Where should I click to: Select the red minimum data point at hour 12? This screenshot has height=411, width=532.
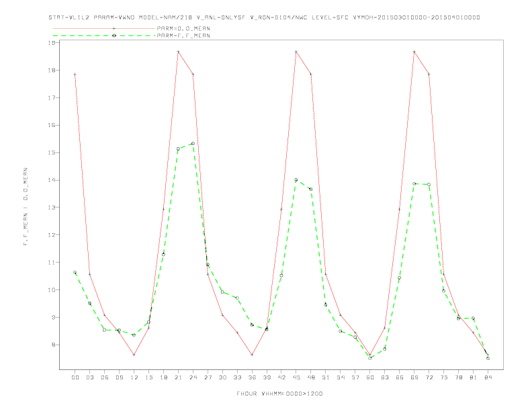click(x=134, y=355)
